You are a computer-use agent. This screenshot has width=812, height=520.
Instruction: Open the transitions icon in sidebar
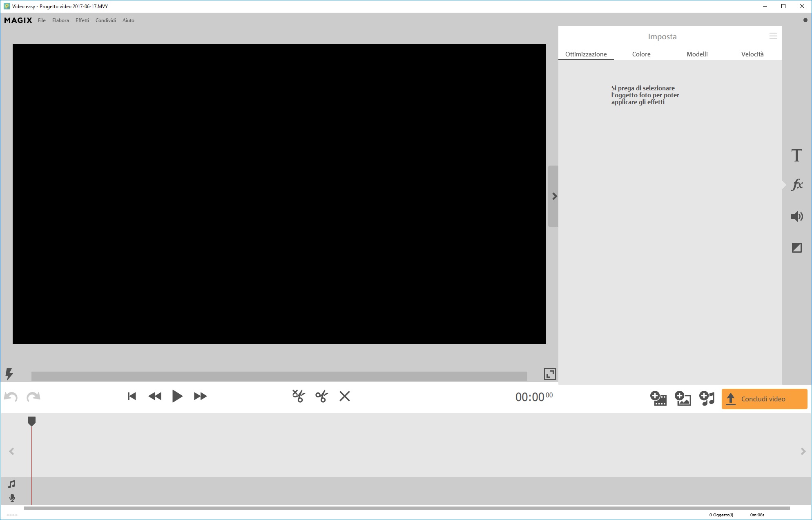click(796, 248)
